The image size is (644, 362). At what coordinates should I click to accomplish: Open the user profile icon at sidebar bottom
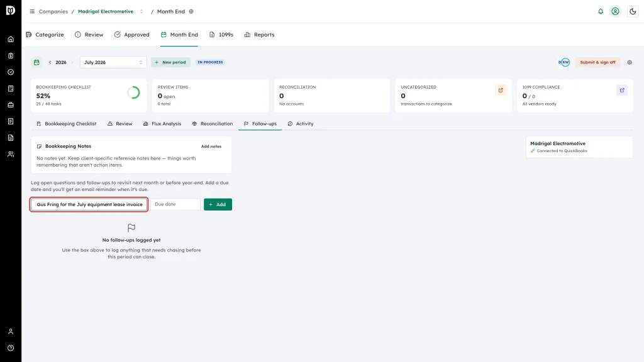pos(11,332)
